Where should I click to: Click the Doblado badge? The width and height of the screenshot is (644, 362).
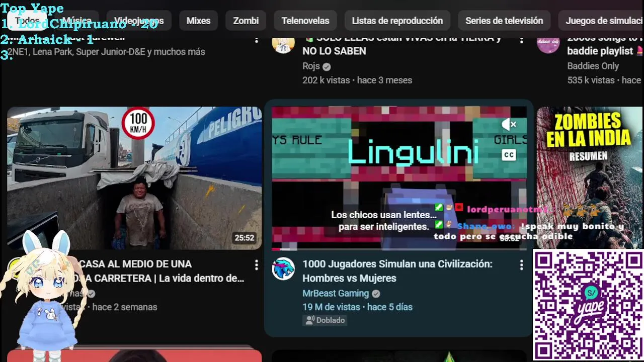pyautogui.click(x=326, y=320)
